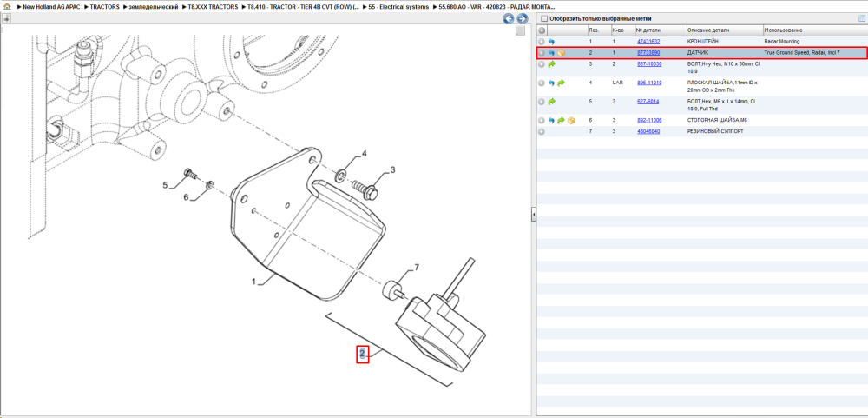This screenshot has height=418, width=868.
Task: Open part number link 857-10030
Action: [648, 65]
